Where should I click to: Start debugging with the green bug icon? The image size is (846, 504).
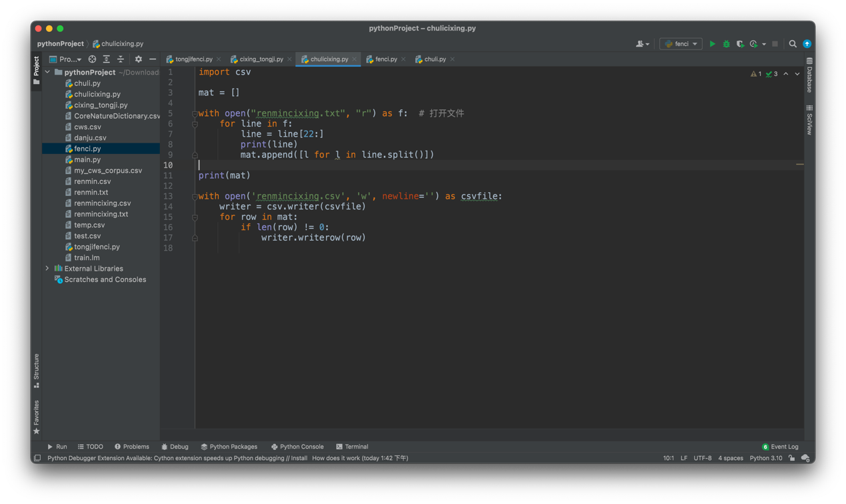(726, 44)
